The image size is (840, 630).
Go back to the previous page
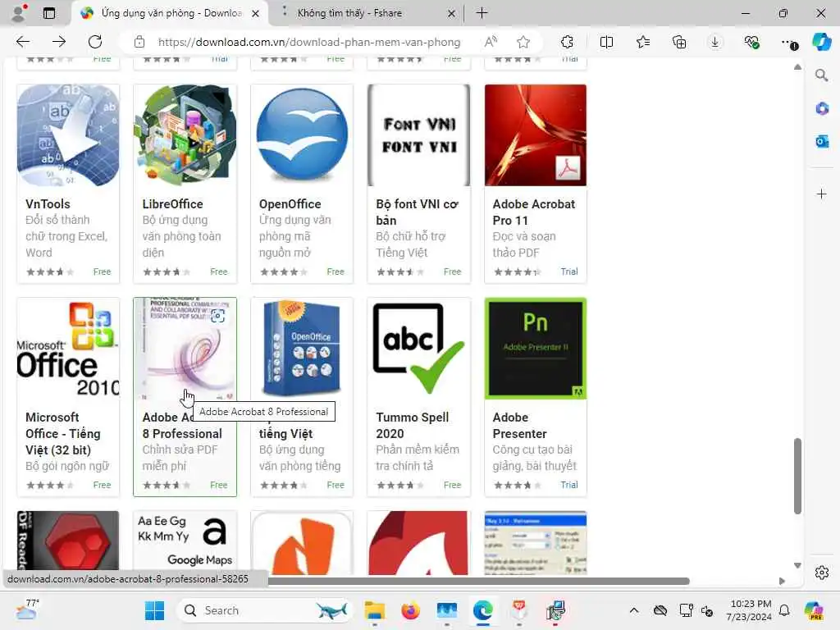click(22, 42)
